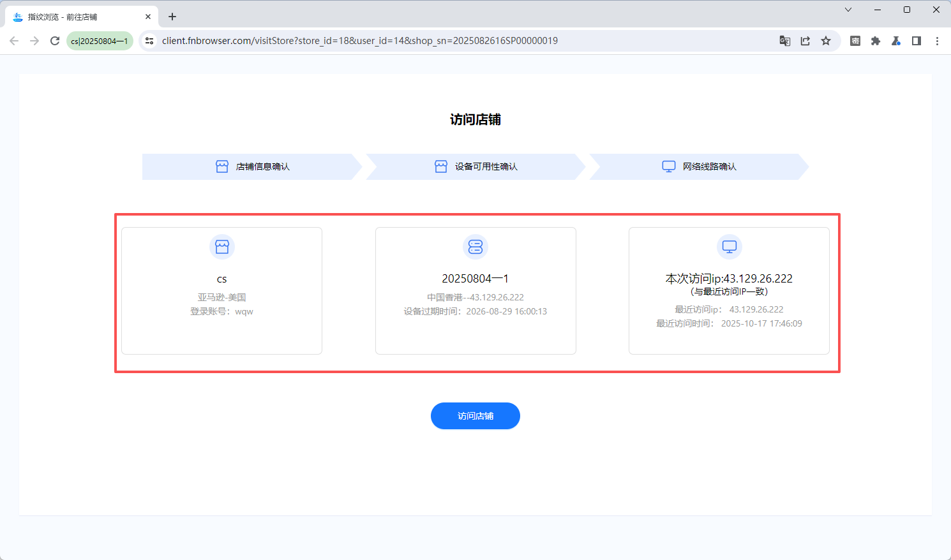
Task: Toggle the browser side panel
Action: [917, 41]
